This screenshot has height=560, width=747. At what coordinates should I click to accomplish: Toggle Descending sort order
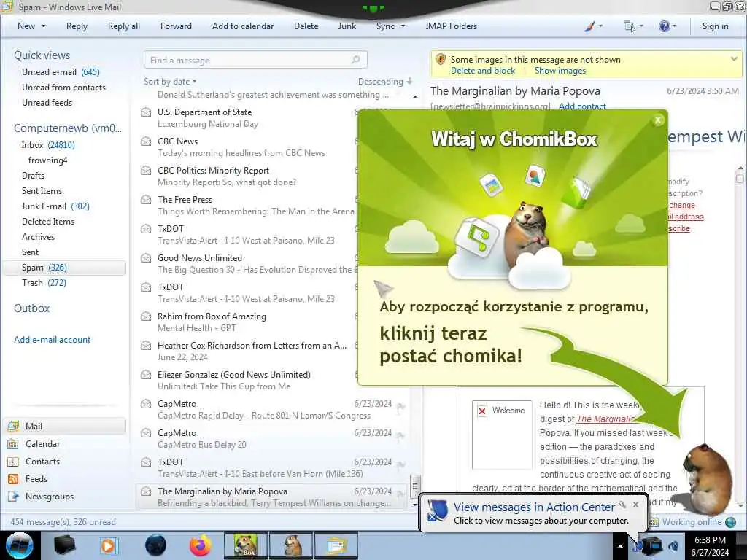385,82
